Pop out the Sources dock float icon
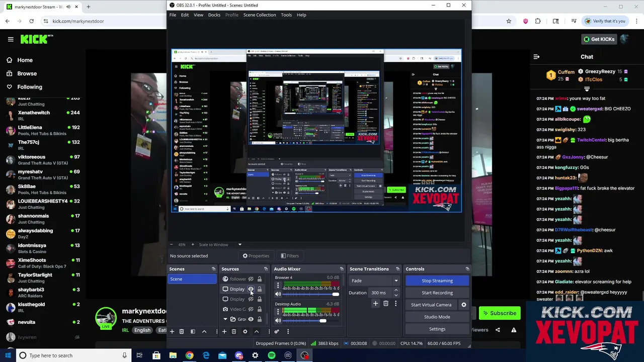The width and height of the screenshot is (644, 362). click(x=266, y=269)
